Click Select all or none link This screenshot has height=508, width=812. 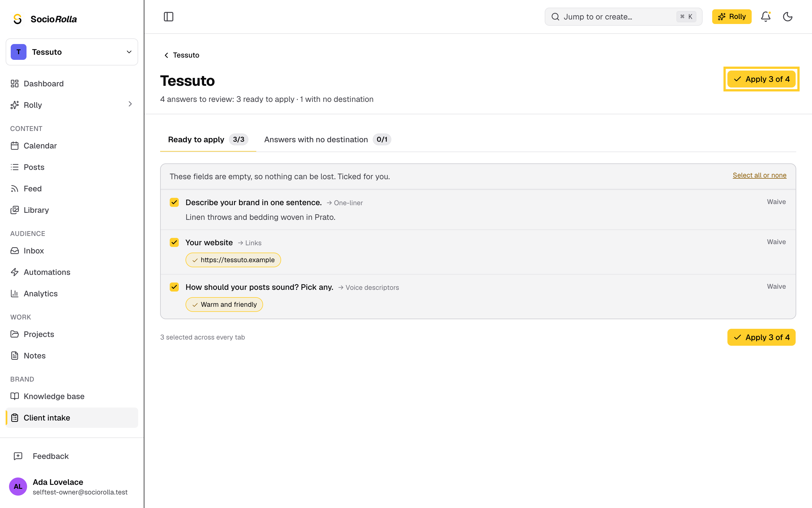[x=759, y=175]
